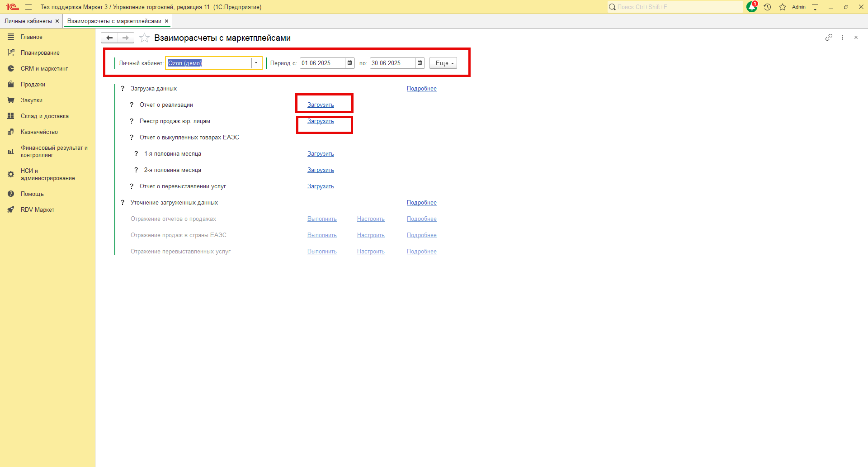Viewport: 868px width, 467px height.
Task: Click help icon for Отчет о реализации
Action: coord(132,105)
